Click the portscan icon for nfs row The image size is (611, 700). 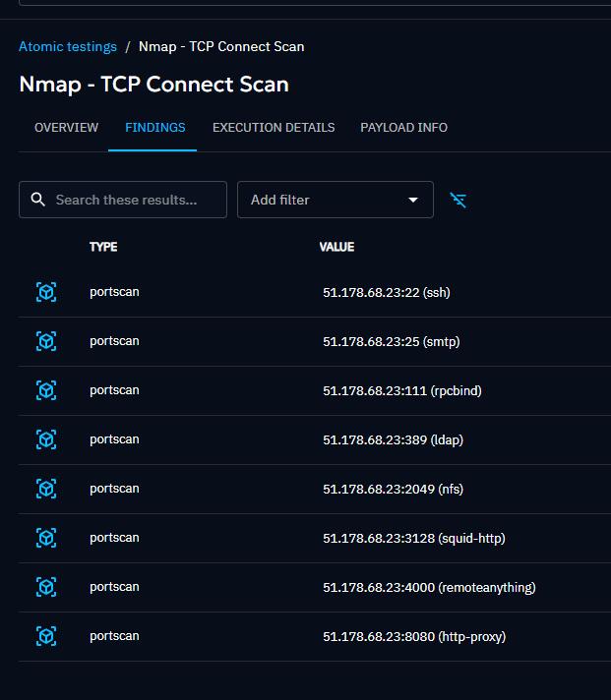tap(46, 489)
